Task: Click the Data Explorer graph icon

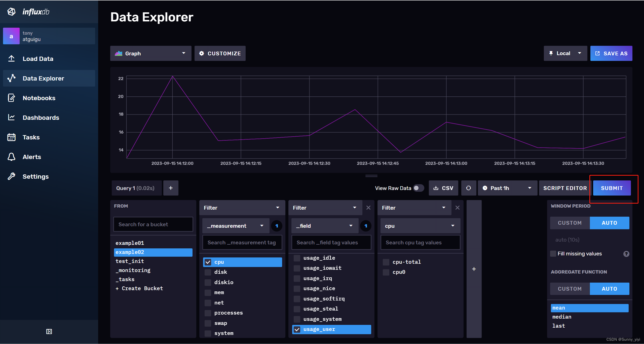Action: tap(11, 78)
